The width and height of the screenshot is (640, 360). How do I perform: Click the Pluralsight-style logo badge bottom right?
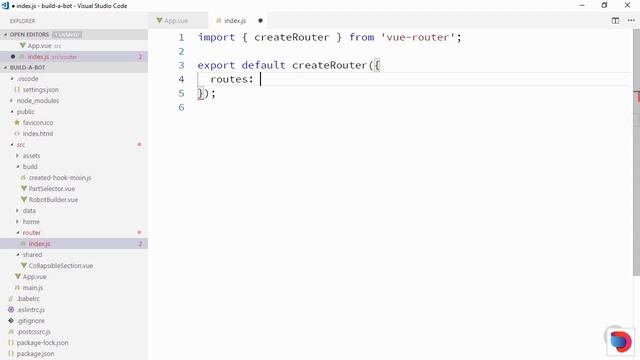click(621, 341)
